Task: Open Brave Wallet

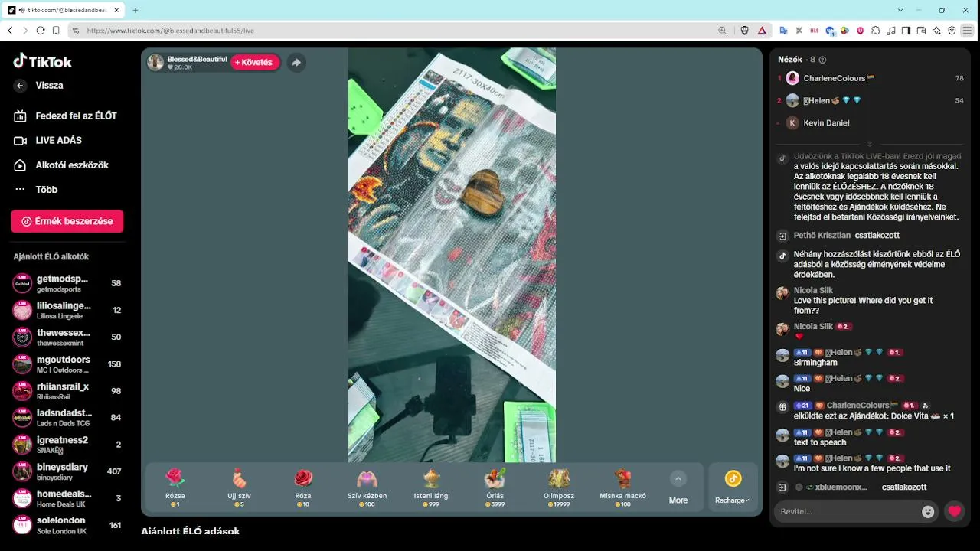Action: [921, 31]
